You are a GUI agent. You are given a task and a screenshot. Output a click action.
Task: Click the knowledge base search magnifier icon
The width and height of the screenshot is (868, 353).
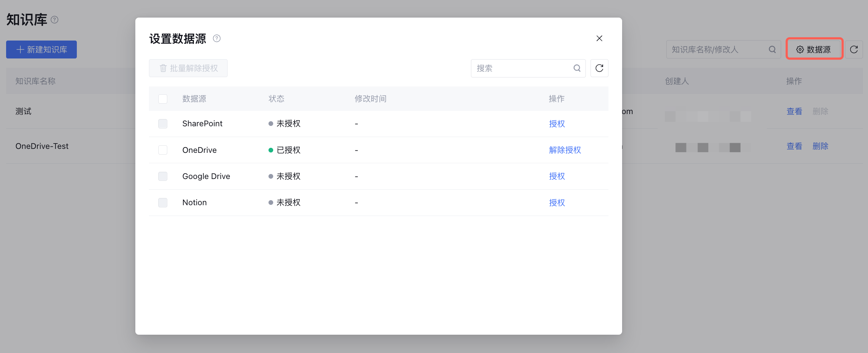click(x=772, y=50)
